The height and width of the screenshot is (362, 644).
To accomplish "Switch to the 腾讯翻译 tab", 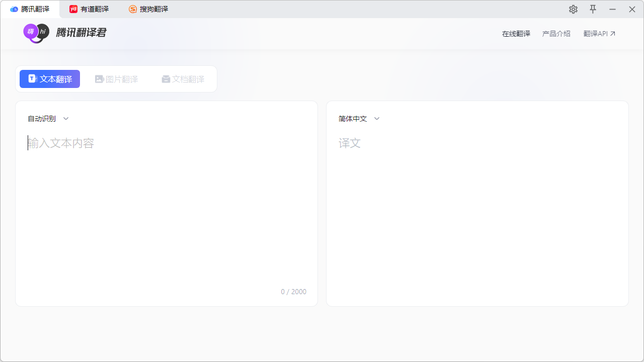I will pos(30,9).
